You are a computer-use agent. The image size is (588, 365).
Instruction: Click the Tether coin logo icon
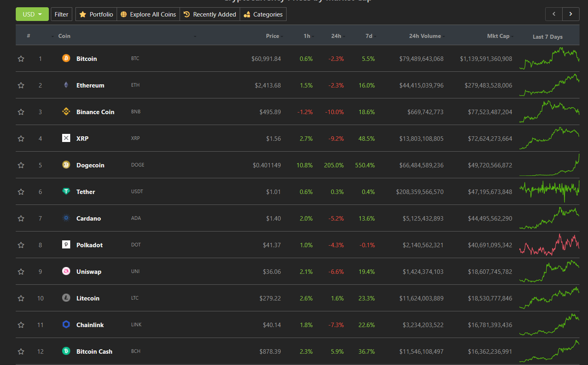point(66,192)
